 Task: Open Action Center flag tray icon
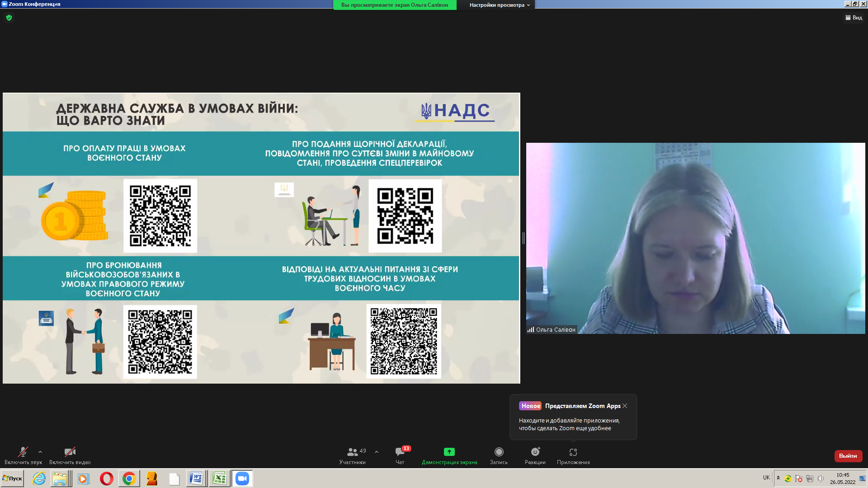point(799,479)
